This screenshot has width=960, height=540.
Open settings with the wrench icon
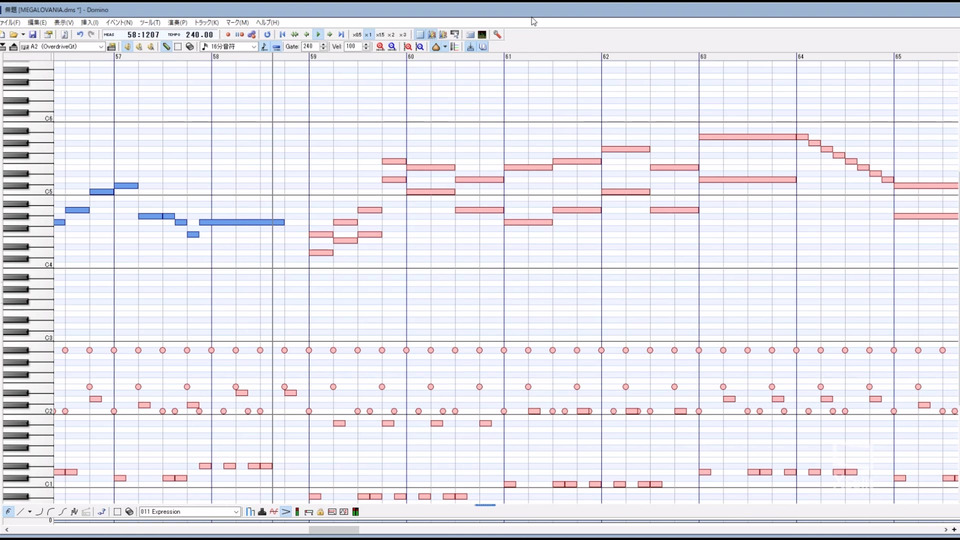coord(497,35)
